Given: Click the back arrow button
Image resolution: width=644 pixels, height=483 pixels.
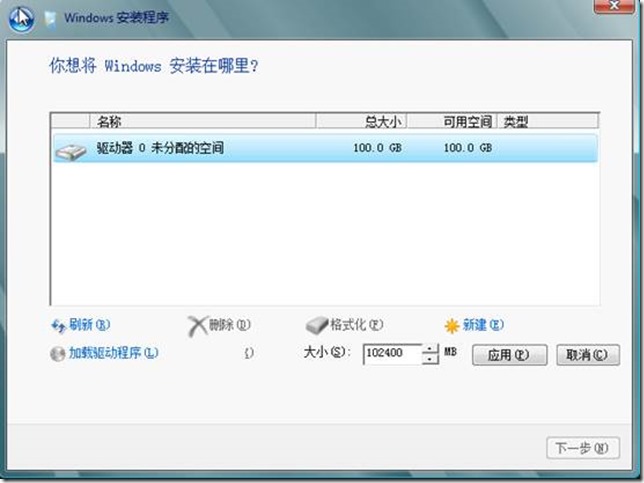Looking at the screenshot, I should (21, 19).
